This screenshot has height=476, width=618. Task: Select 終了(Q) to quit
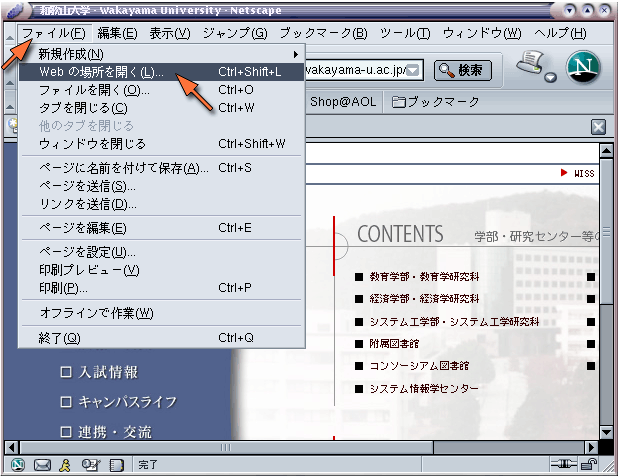point(162,338)
